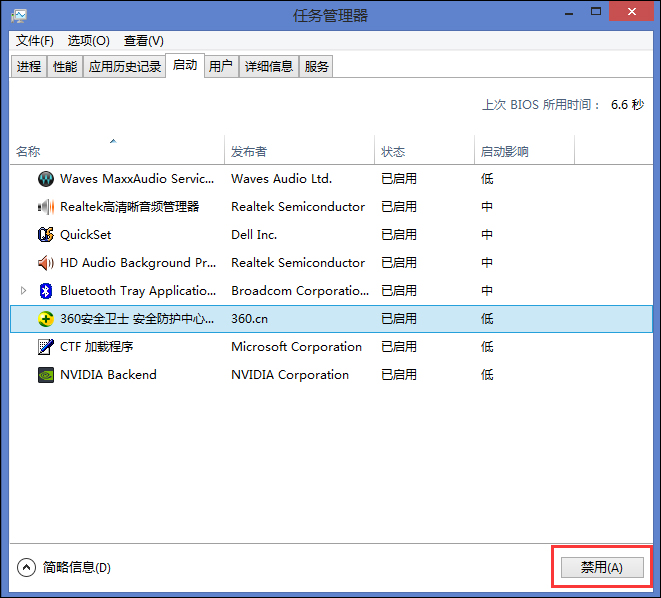Close the 任务管理器 window
661x598 pixels.
631,12
